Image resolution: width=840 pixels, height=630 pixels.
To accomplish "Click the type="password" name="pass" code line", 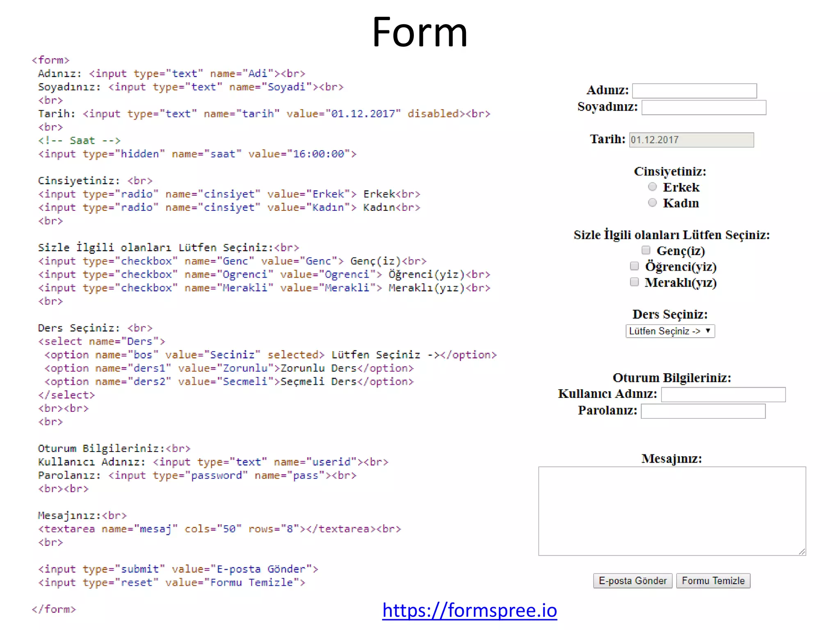I will click(197, 476).
